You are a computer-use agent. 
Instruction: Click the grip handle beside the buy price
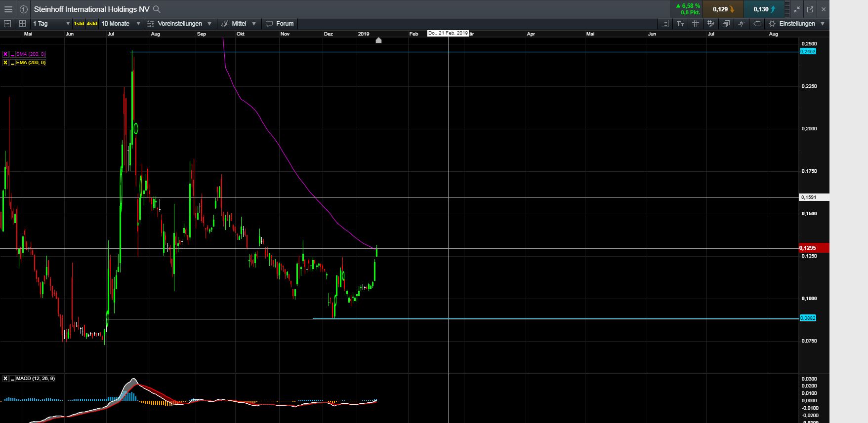click(788, 9)
